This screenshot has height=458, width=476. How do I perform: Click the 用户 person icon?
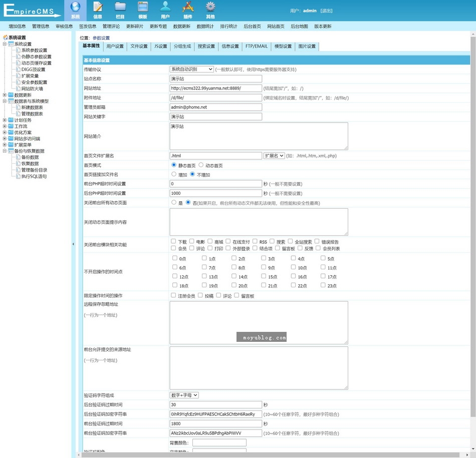[x=165, y=7]
